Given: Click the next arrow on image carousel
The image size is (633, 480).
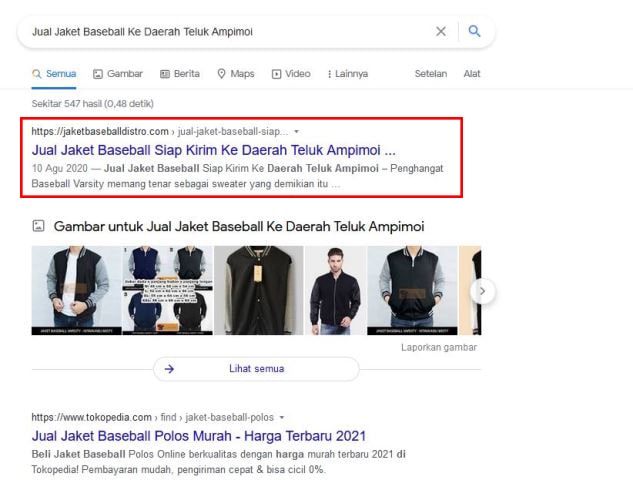Looking at the screenshot, I should tap(483, 291).
